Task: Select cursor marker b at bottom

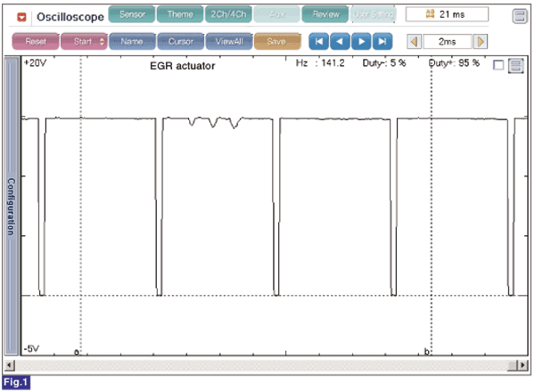Action: tap(426, 351)
